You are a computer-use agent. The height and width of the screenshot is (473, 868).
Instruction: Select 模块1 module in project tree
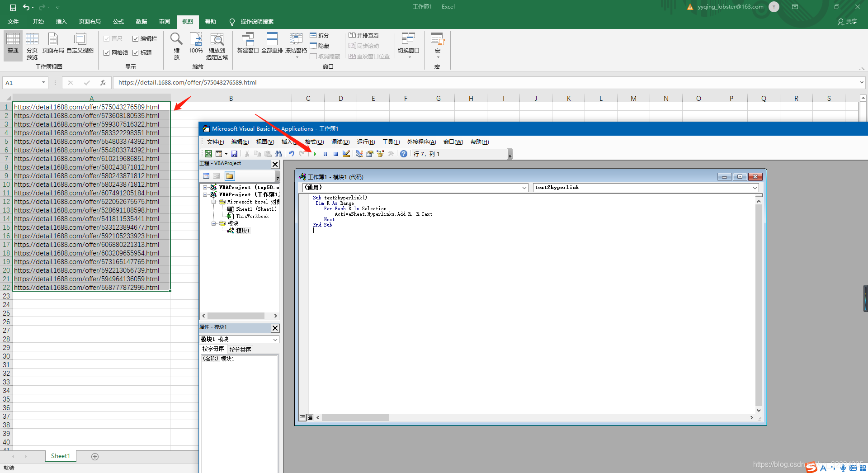click(x=243, y=231)
